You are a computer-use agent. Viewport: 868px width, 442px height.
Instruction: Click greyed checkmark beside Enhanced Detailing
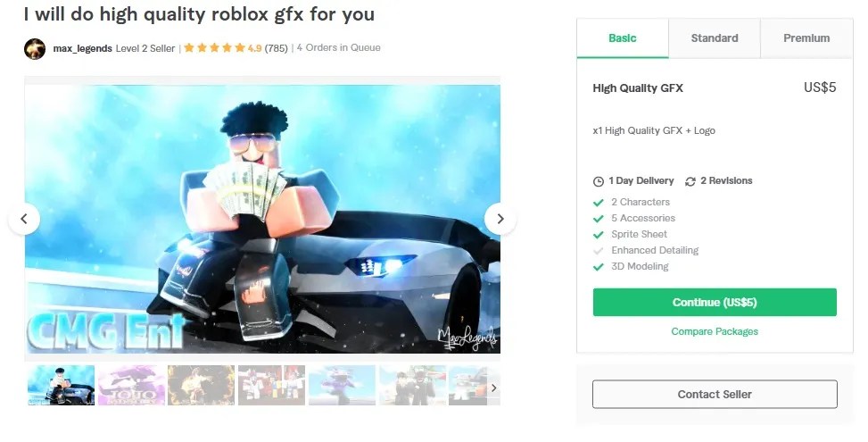click(x=598, y=250)
